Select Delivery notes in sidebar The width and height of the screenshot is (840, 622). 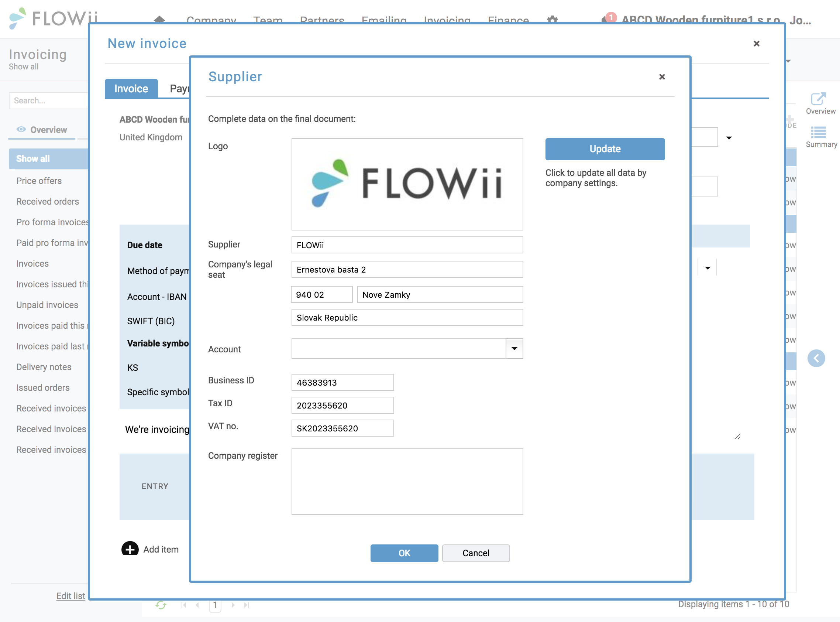point(44,367)
